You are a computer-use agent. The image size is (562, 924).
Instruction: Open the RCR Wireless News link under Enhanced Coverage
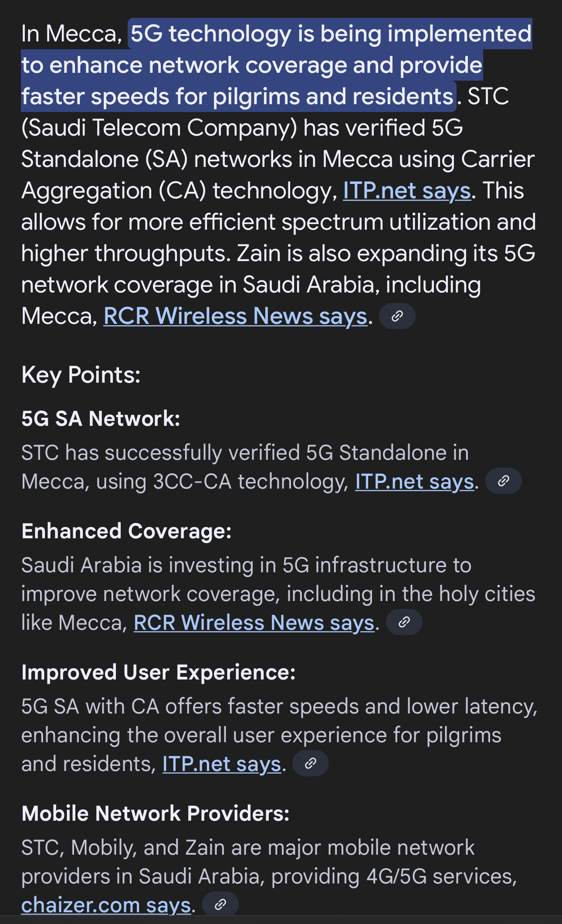[x=254, y=623]
